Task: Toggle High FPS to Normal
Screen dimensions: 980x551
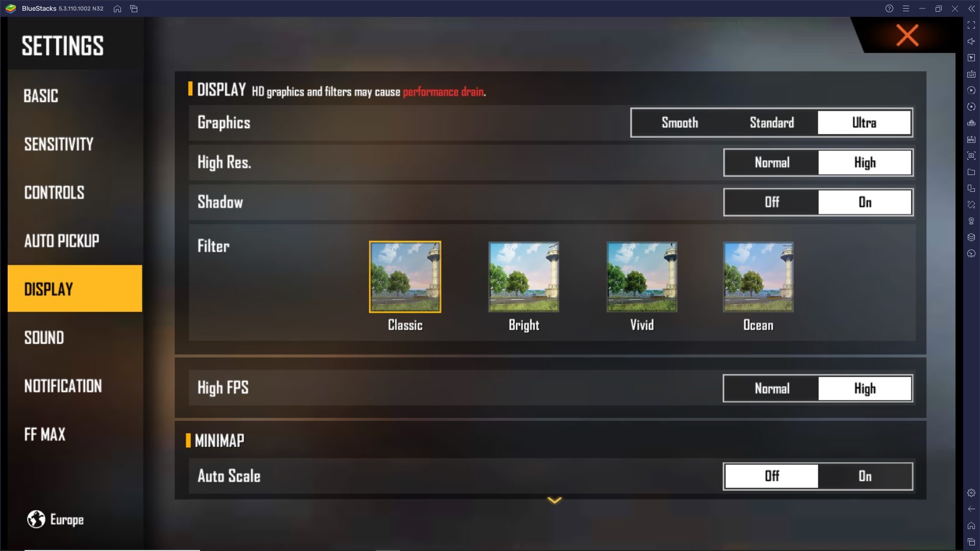Action: (x=771, y=388)
